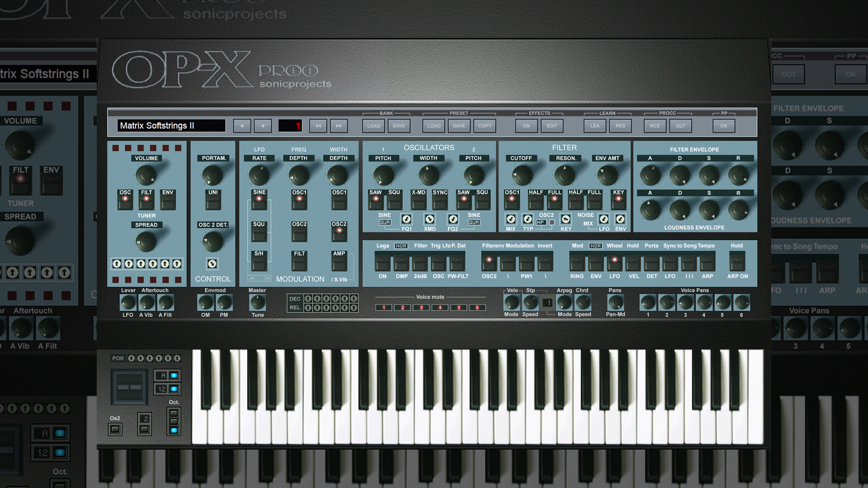This screenshot has height=488, width=868.
Task: Open the dropdown arrow beside red number display
Action: (263, 126)
